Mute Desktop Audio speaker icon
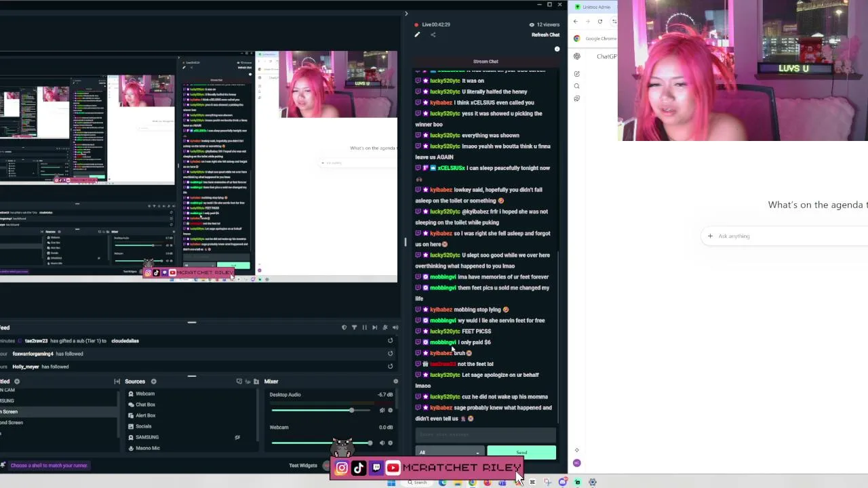 coord(382,410)
